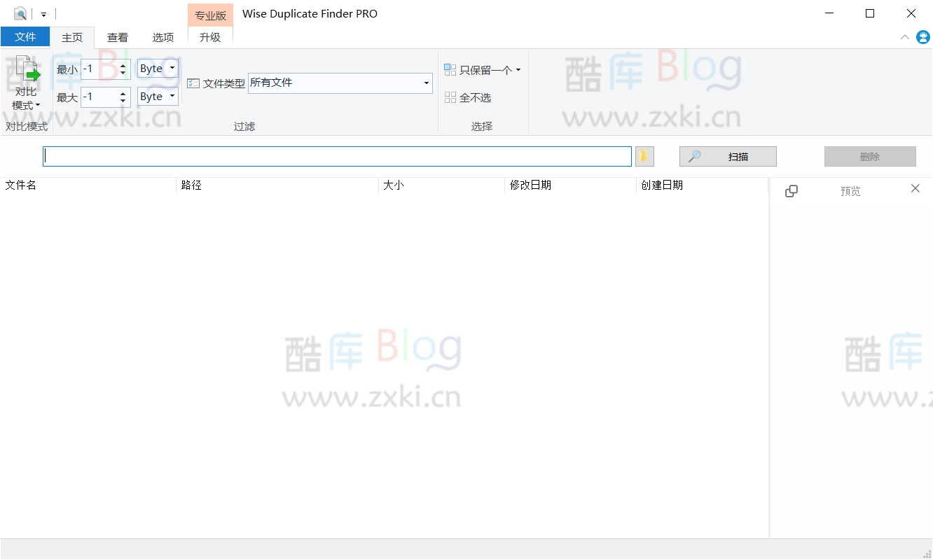The image size is (933, 560).
Task: Collapse the ribbon using the chevron
Action: point(904,37)
